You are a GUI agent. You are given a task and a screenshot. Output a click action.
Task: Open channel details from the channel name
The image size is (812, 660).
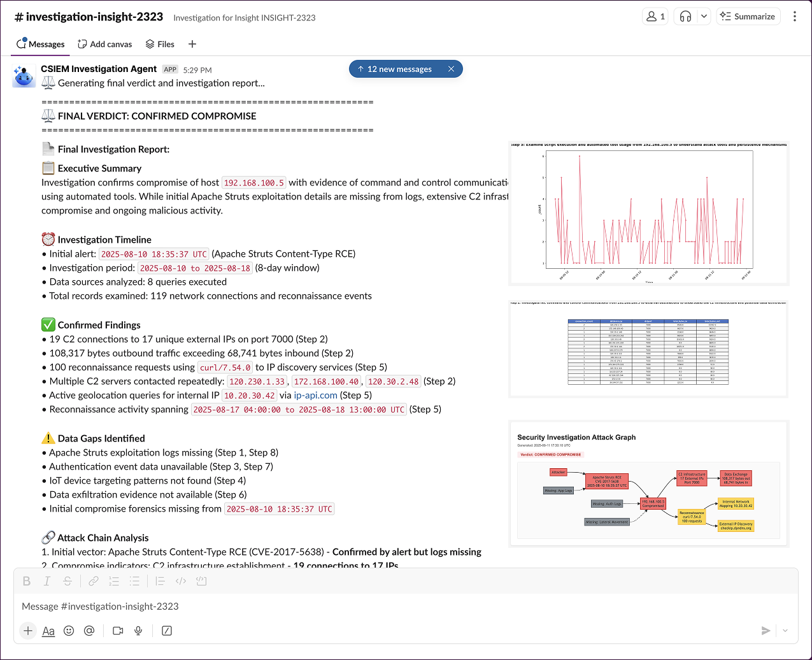(89, 17)
